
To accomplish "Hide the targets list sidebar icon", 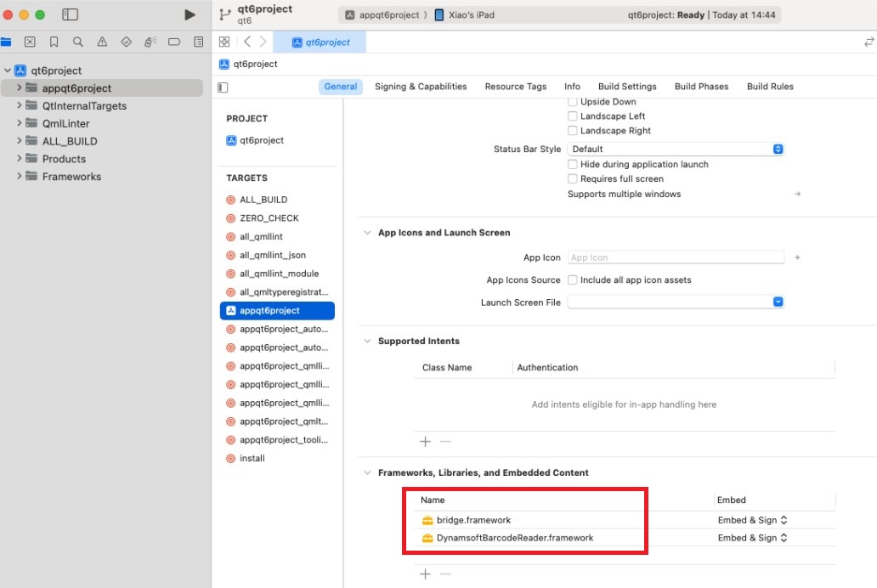I will coord(223,87).
